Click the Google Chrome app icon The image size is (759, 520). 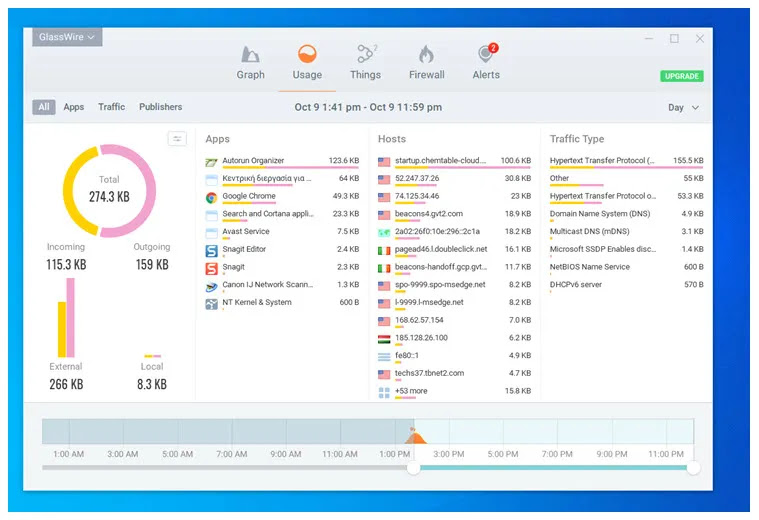[212, 198]
